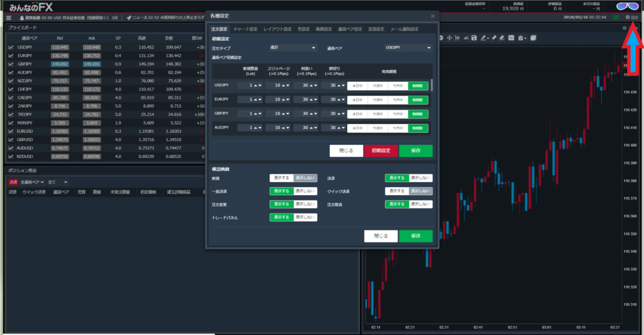Open the 注文タイプ dropdown showing 成行
This screenshot has width=644, height=335.
click(293, 48)
